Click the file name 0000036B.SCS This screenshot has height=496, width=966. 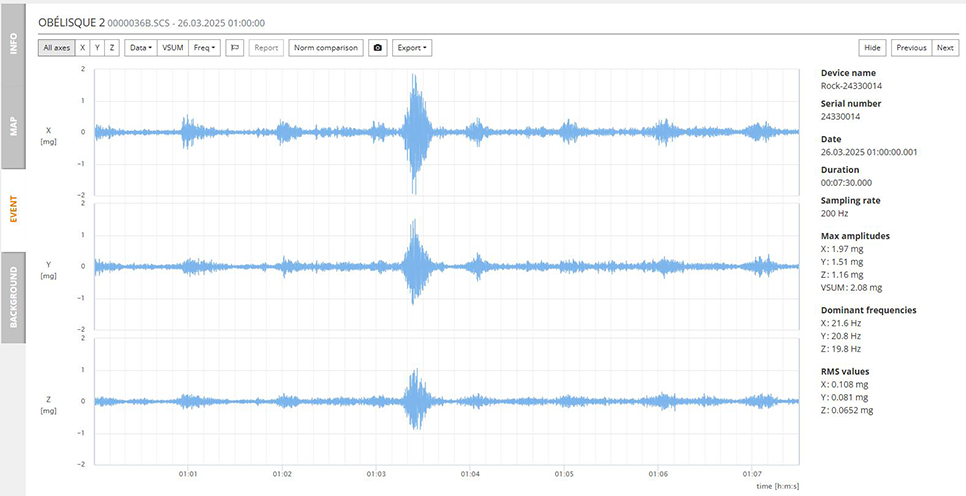pos(139,23)
